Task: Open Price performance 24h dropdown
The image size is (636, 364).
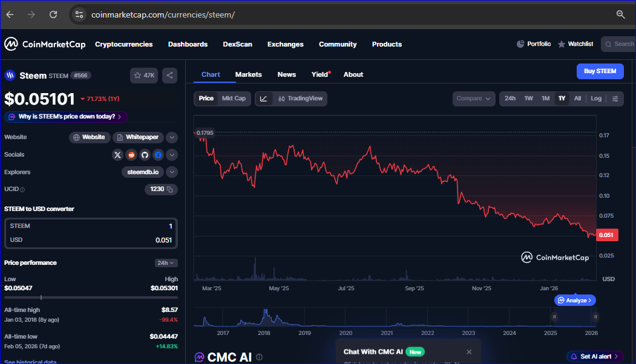Action: tap(166, 263)
